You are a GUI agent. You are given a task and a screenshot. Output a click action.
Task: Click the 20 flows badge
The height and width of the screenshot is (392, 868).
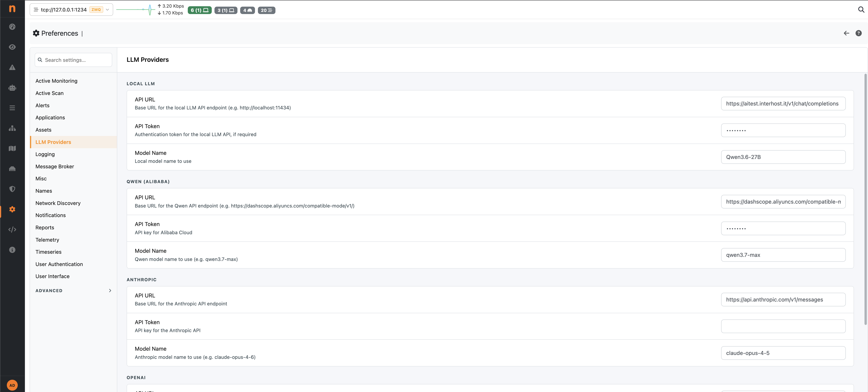point(266,10)
